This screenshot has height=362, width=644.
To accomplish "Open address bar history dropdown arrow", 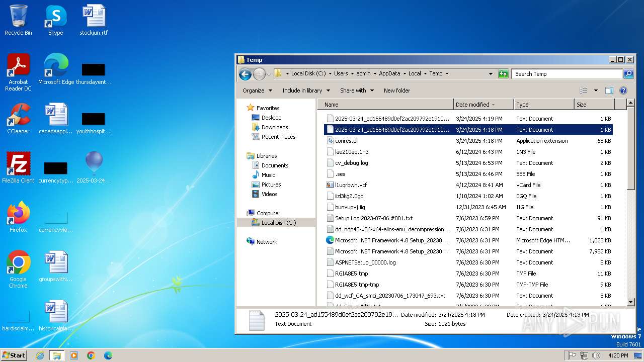I will [491, 74].
